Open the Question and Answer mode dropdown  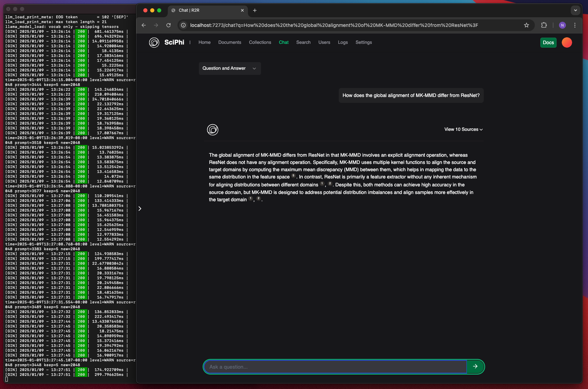(x=230, y=68)
